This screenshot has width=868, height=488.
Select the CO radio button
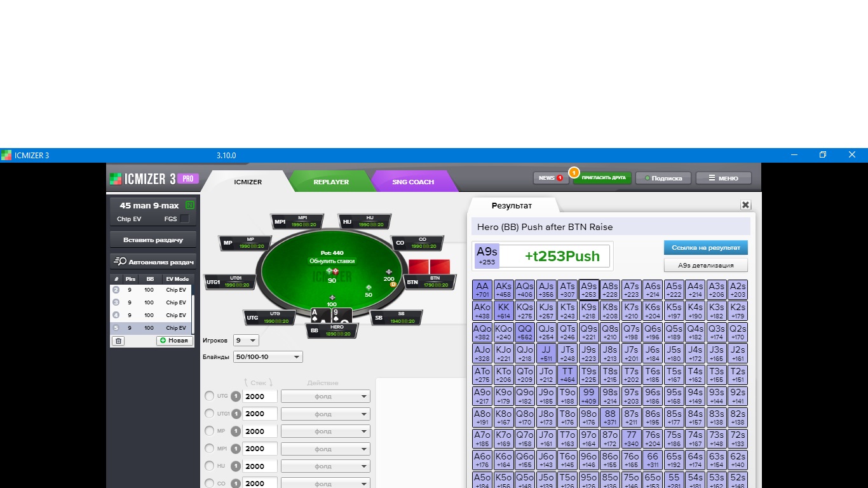pos(209,484)
